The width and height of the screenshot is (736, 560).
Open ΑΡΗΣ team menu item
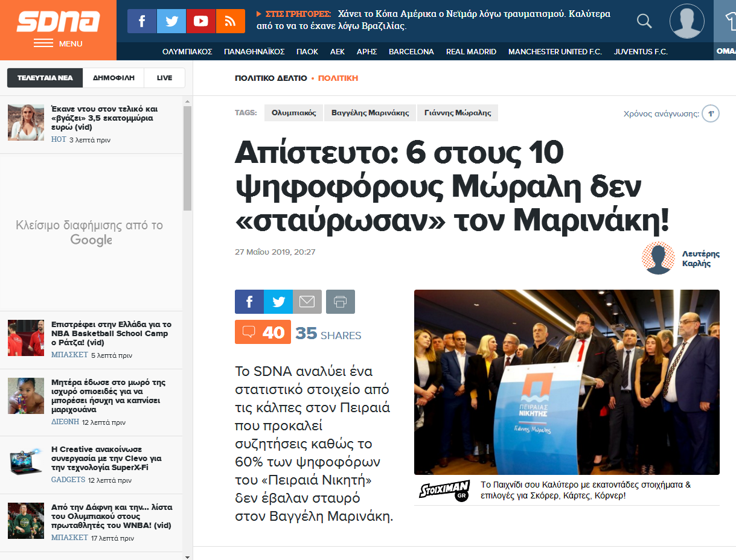click(367, 51)
